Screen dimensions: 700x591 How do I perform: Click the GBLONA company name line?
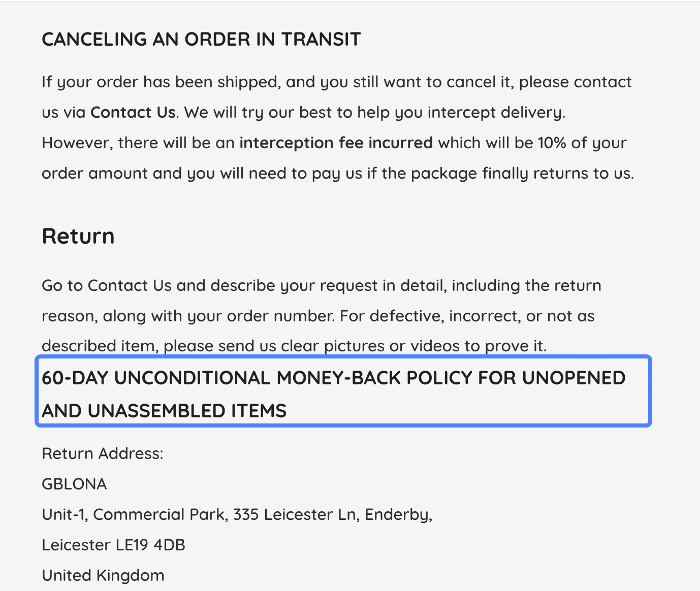[x=74, y=484]
